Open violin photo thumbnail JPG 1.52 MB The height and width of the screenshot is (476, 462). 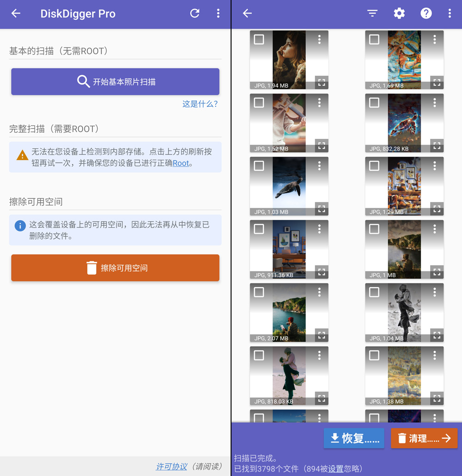(x=289, y=123)
